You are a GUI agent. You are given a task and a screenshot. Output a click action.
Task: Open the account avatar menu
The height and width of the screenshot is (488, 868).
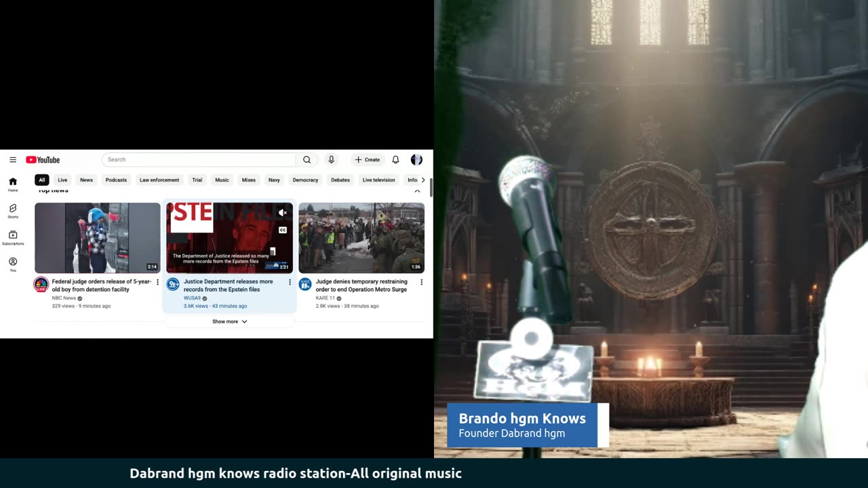coord(416,160)
